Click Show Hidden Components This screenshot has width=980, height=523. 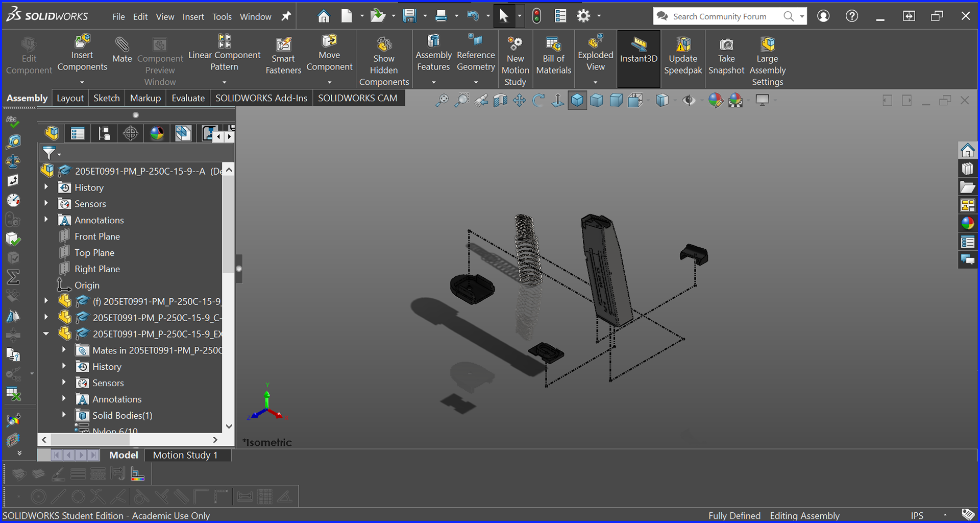(384, 61)
